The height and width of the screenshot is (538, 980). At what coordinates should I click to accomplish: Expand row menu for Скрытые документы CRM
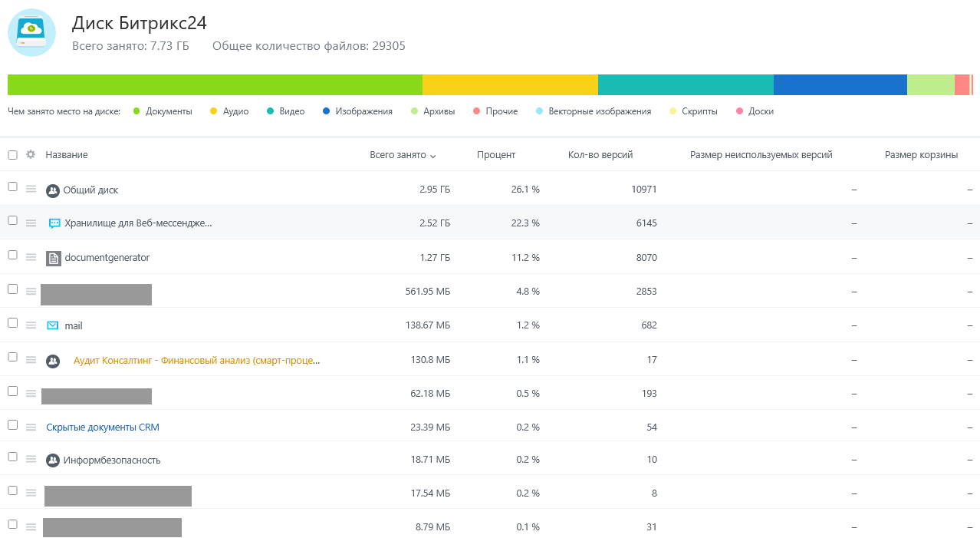tap(31, 427)
